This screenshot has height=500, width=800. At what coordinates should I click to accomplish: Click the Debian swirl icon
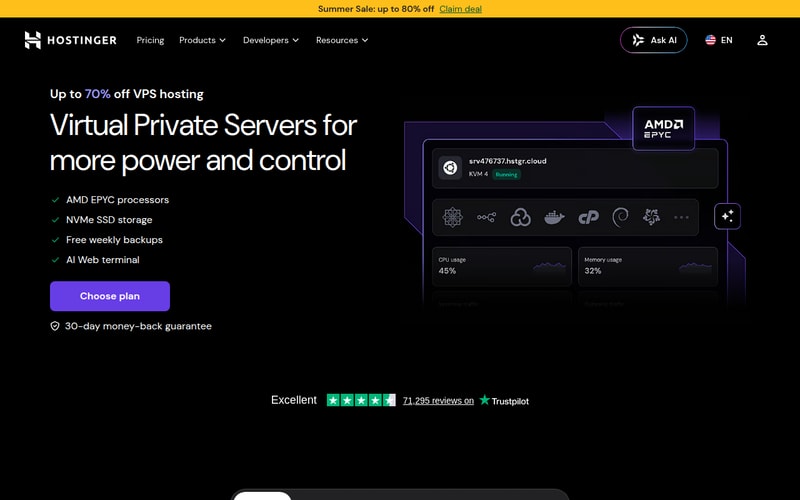coord(620,217)
